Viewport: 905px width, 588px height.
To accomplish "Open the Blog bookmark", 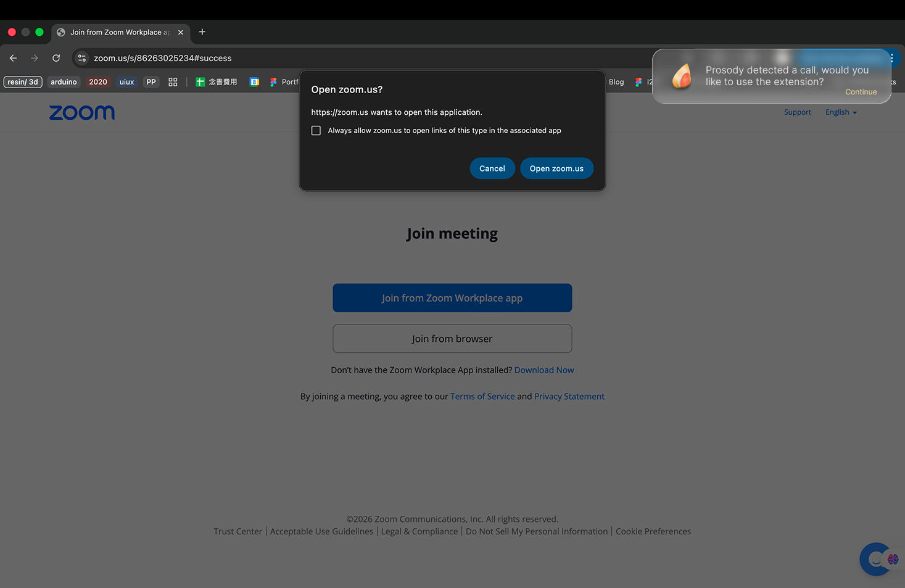I will coord(616,82).
